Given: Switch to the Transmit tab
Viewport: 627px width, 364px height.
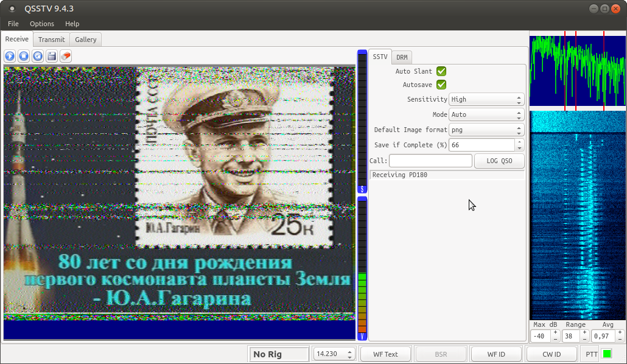Looking at the screenshot, I should pyautogui.click(x=51, y=40).
